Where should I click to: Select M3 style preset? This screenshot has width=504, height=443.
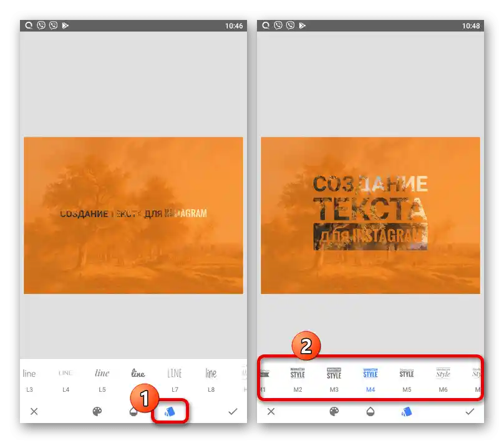(x=334, y=380)
